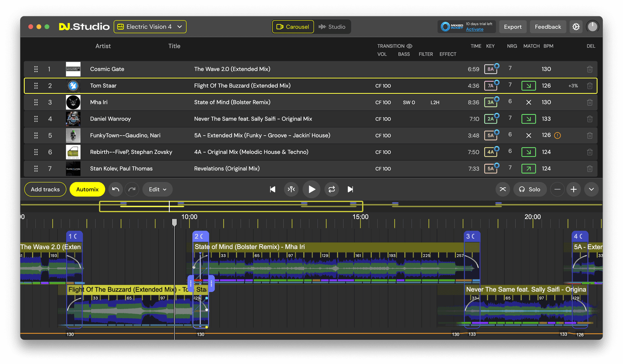Click the 4A key badge
The height and width of the screenshot is (364, 623).
pyautogui.click(x=491, y=152)
